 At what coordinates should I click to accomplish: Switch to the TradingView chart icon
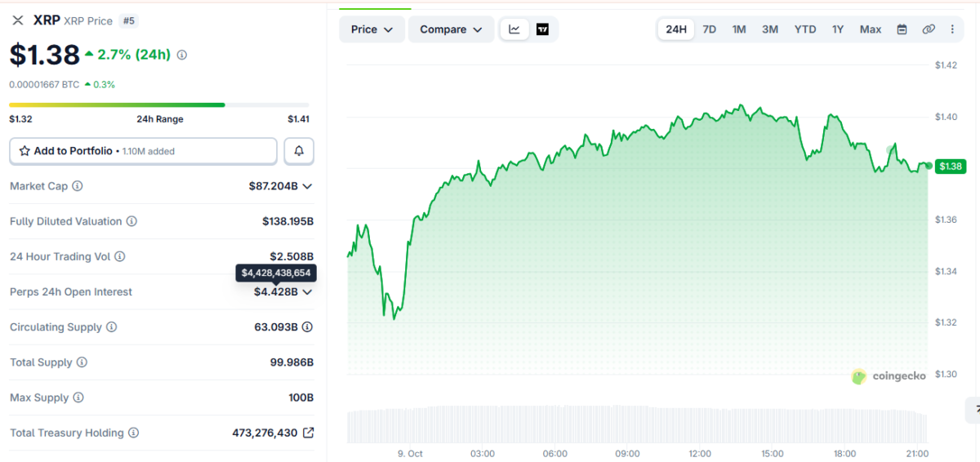(542, 29)
